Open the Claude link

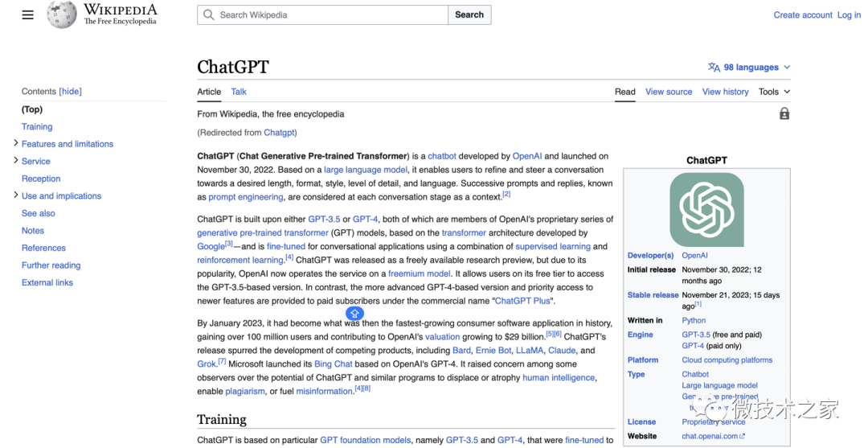(563, 351)
